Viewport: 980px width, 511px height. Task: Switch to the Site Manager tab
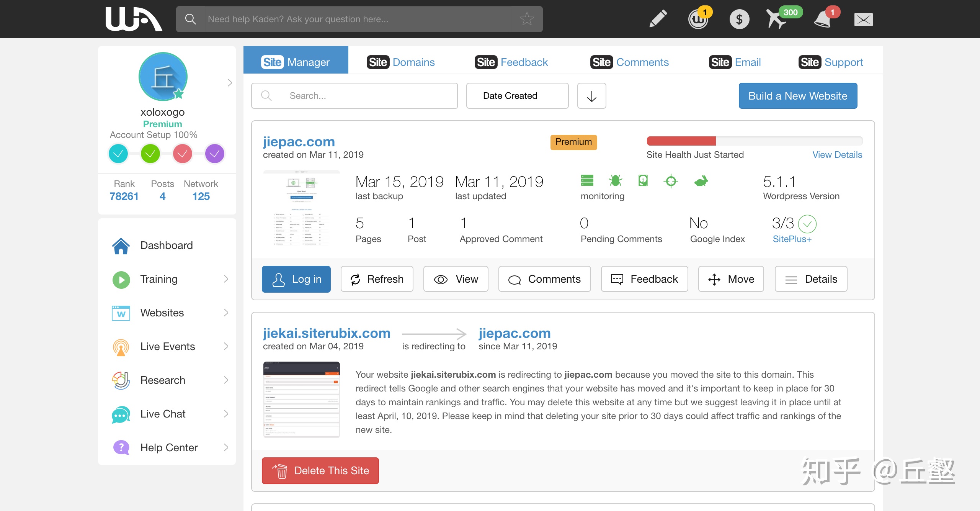pyautogui.click(x=296, y=60)
